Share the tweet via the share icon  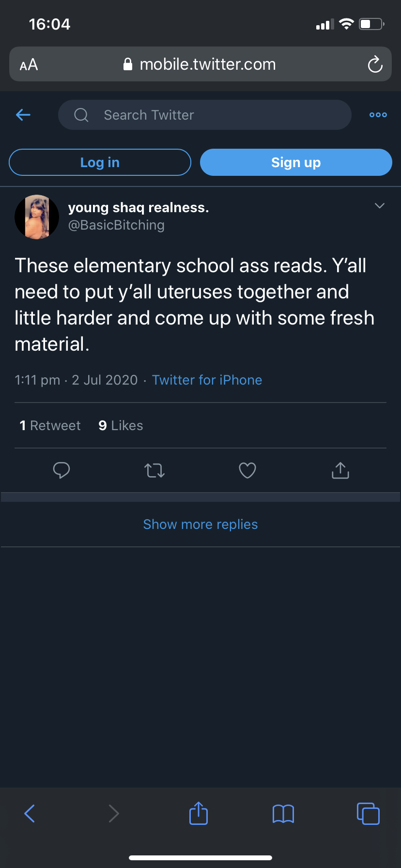[340, 470]
